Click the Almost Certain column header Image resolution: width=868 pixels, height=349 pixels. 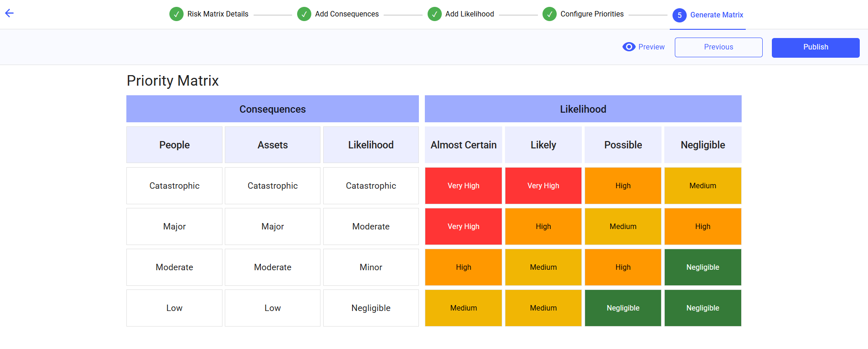[x=463, y=145]
